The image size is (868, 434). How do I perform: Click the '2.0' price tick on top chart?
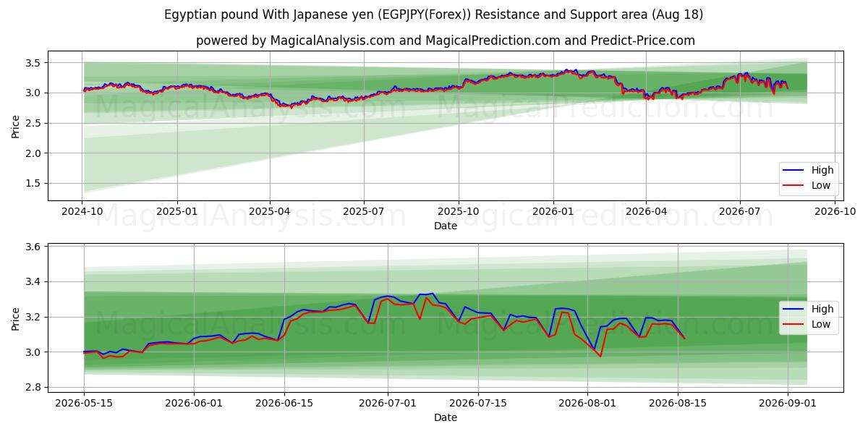34,153
